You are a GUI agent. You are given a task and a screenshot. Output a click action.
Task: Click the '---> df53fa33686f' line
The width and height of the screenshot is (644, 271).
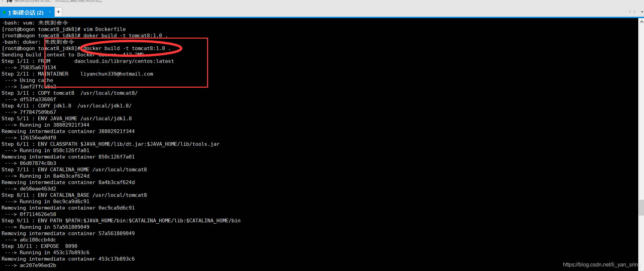click(x=31, y=99)
